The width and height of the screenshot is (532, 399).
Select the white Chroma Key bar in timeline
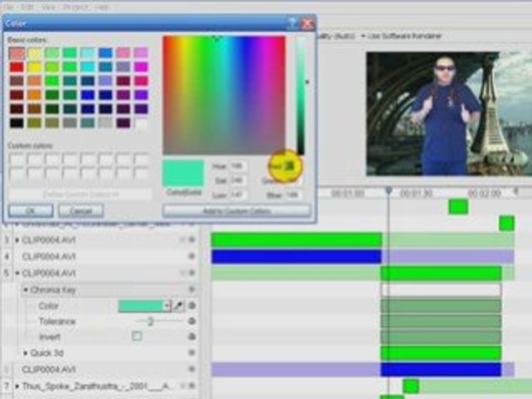[x=441, y=290]
